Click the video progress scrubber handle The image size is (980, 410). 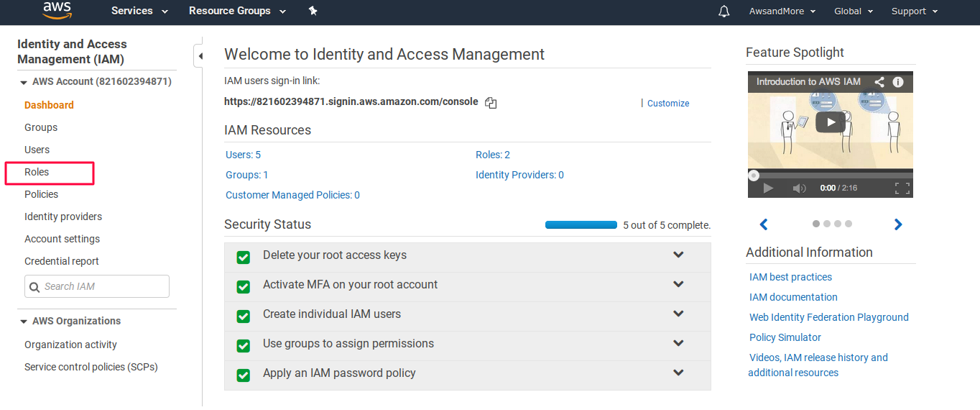pyautogui.click(x=754, y=175)
